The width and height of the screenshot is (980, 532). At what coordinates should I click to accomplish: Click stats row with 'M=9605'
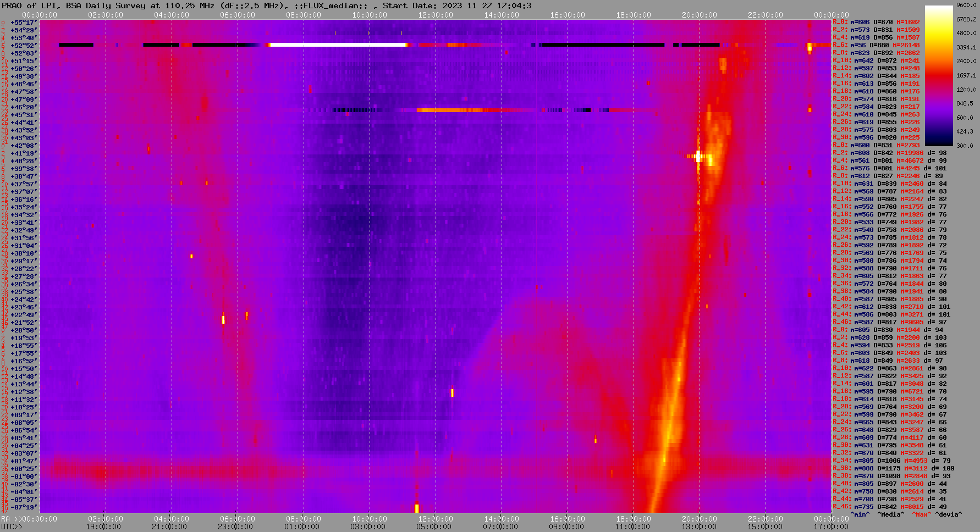(890, 322)
